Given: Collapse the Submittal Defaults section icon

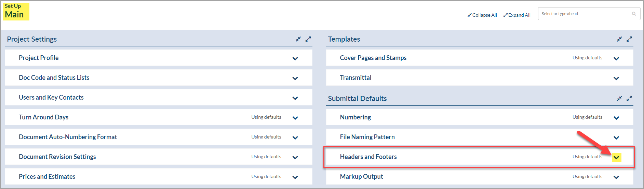Looking at the screenshot, I should tap(619, 99).
